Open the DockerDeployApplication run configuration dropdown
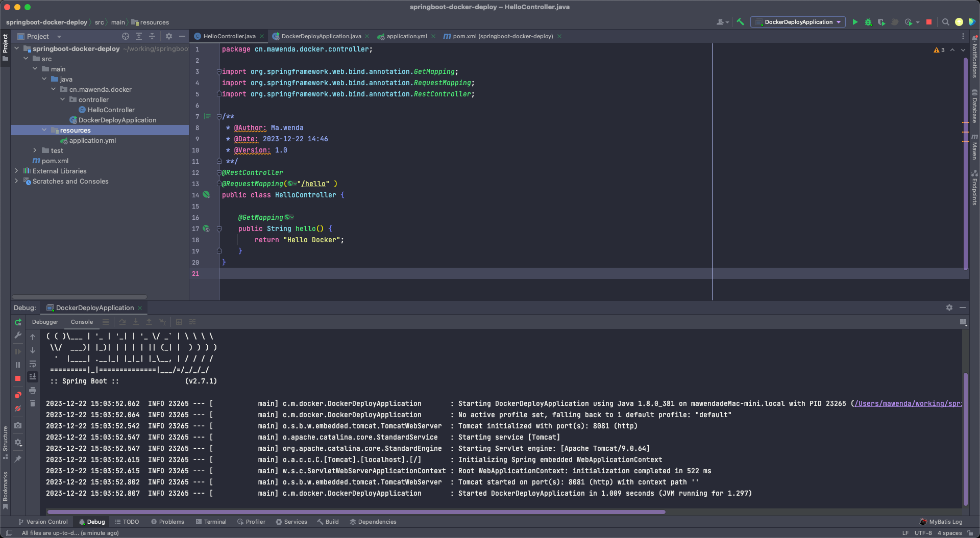The image size is (980, 538). (x=798, y=22)
